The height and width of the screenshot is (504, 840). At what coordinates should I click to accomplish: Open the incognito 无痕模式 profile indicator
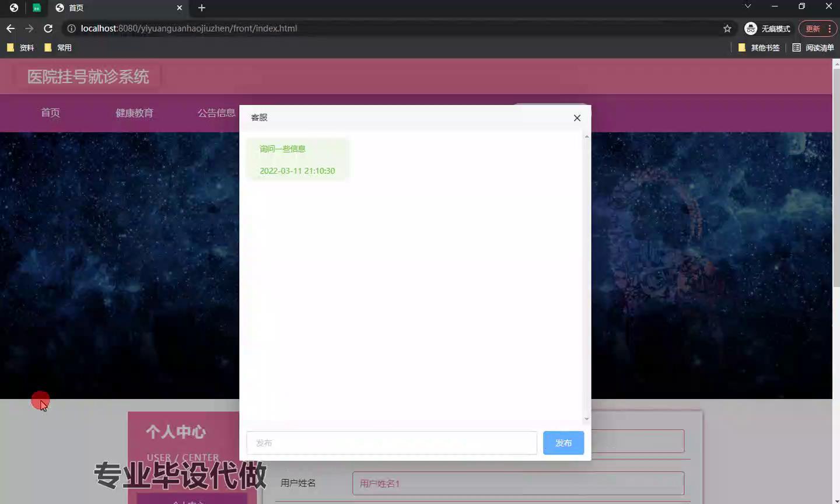pos(767,29)
